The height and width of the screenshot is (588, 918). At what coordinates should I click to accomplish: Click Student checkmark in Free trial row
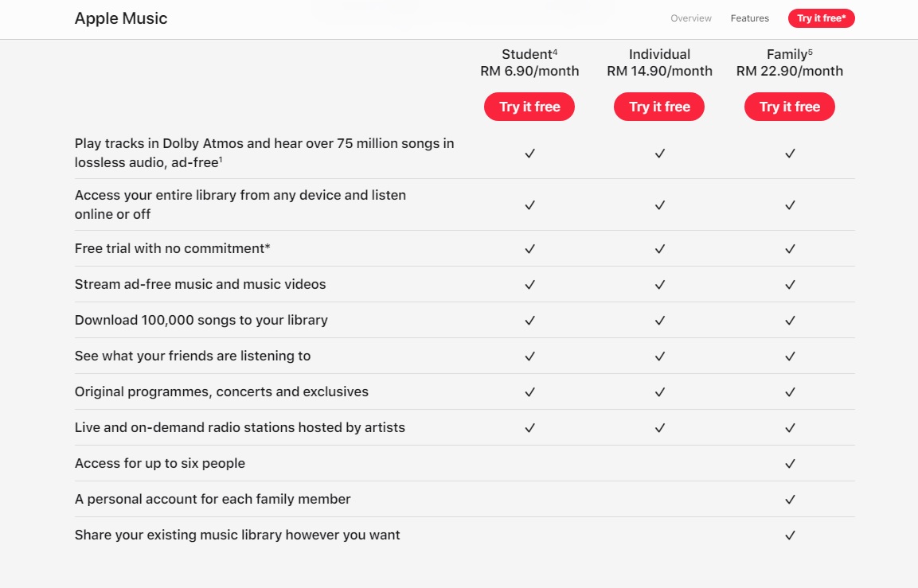point(529,249)
